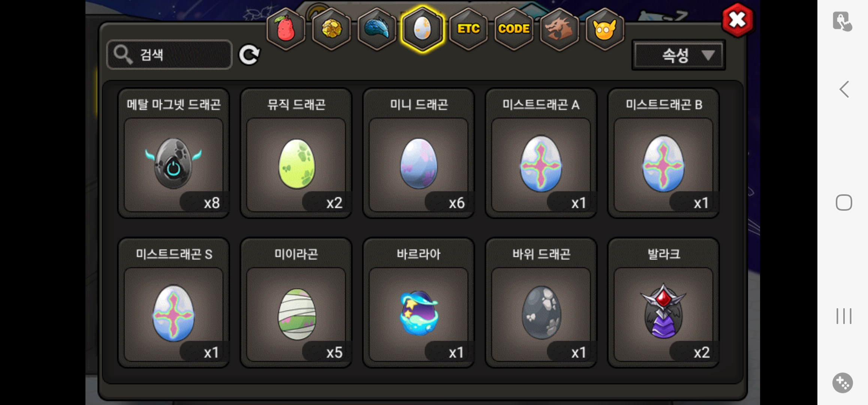868x405 pixels.
Task: Select the gold nugget category tab
Action: click(x=331, y=29)
